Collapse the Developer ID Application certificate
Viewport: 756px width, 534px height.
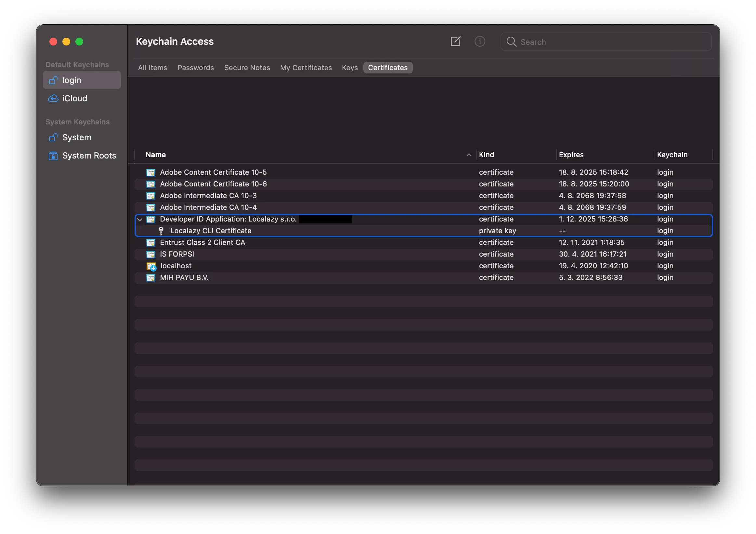pyautogui.click(x=140, y=220)
